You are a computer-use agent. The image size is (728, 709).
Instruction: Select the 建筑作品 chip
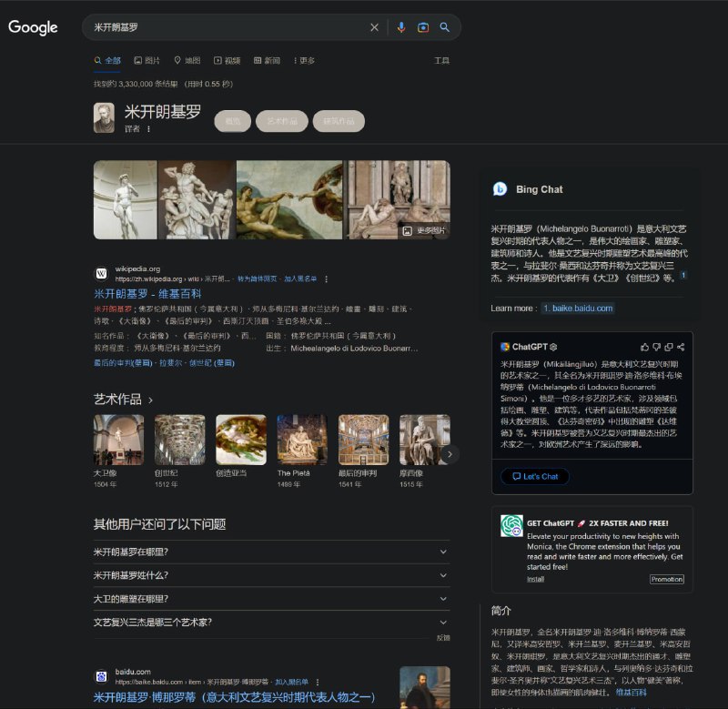point(339,121)
